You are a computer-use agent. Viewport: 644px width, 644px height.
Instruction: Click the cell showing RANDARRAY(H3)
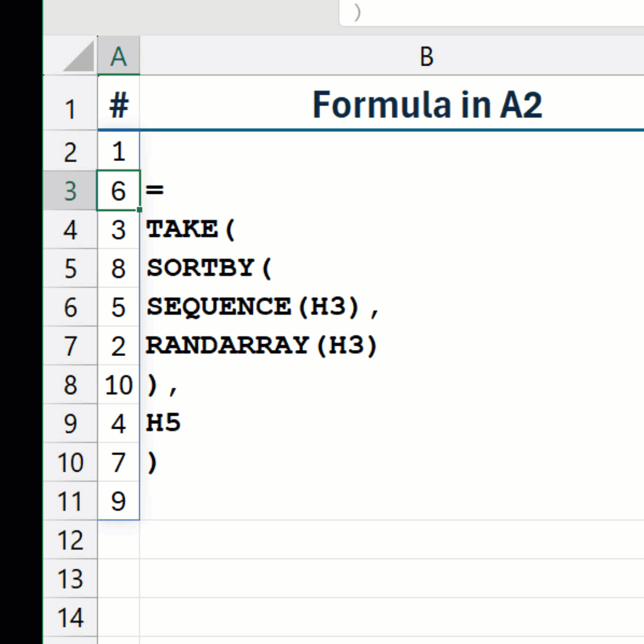[x=261, y=346]
